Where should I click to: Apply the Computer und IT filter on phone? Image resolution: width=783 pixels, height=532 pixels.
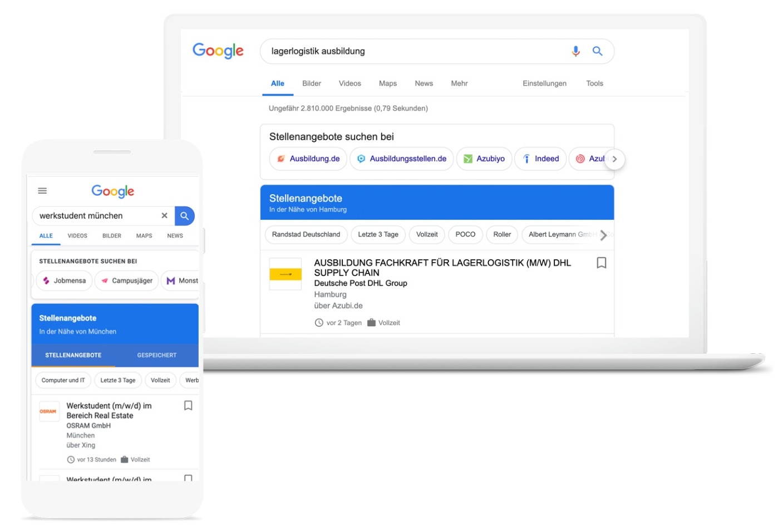pos(63,380)
